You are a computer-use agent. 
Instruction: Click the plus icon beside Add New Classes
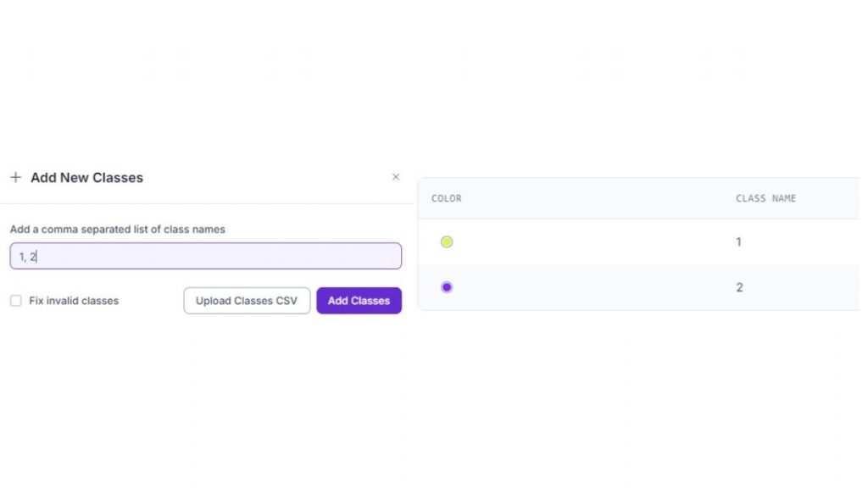(x=15, y=178)
